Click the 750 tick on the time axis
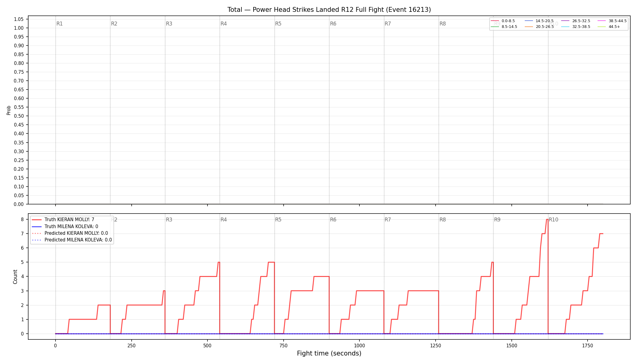Image resolution: width=637 pixels, height=364 pixels. pos(284,345)
